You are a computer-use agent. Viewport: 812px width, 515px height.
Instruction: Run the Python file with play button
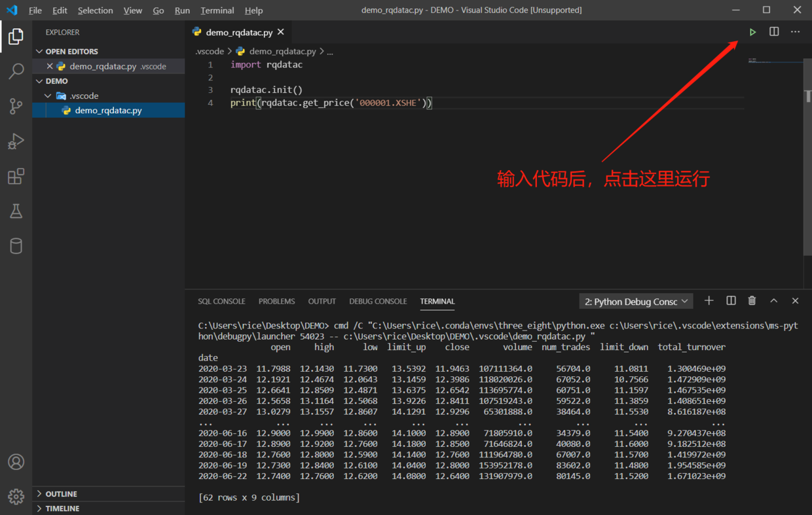752,32
